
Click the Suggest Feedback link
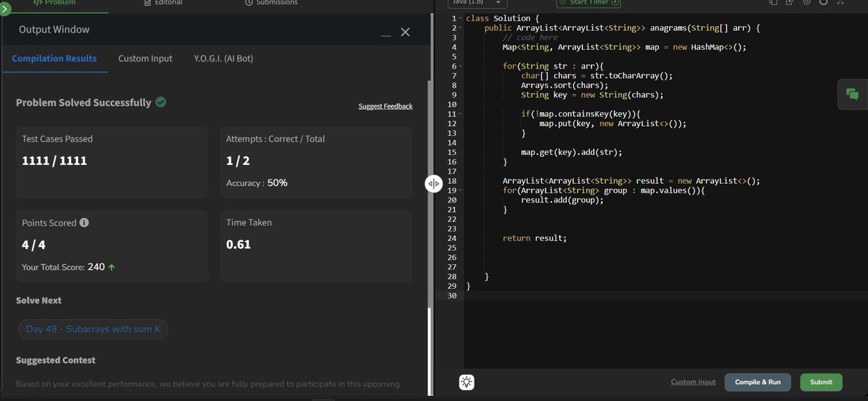(386, 106)
